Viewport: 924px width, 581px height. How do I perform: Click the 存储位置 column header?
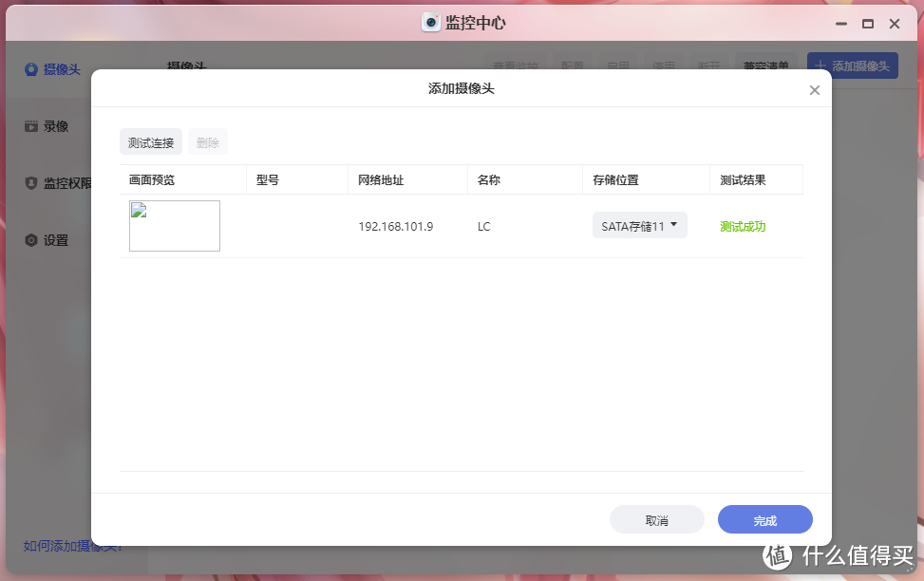click(615, 179)
